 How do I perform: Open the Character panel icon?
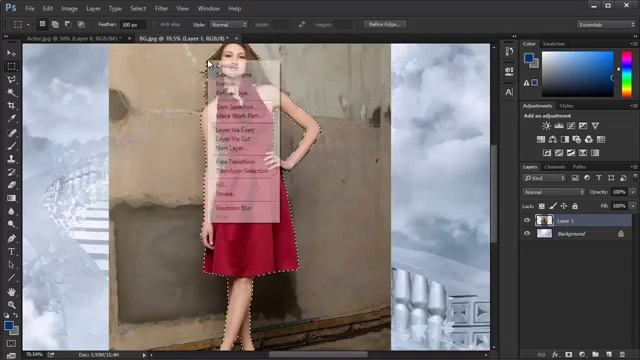pyautogui.click(x=509, y=92)
